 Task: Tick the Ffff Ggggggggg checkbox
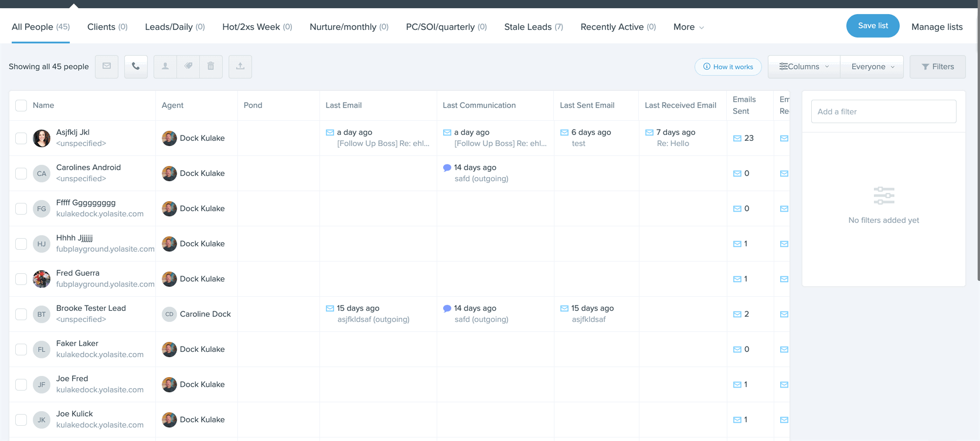point(21,209)
